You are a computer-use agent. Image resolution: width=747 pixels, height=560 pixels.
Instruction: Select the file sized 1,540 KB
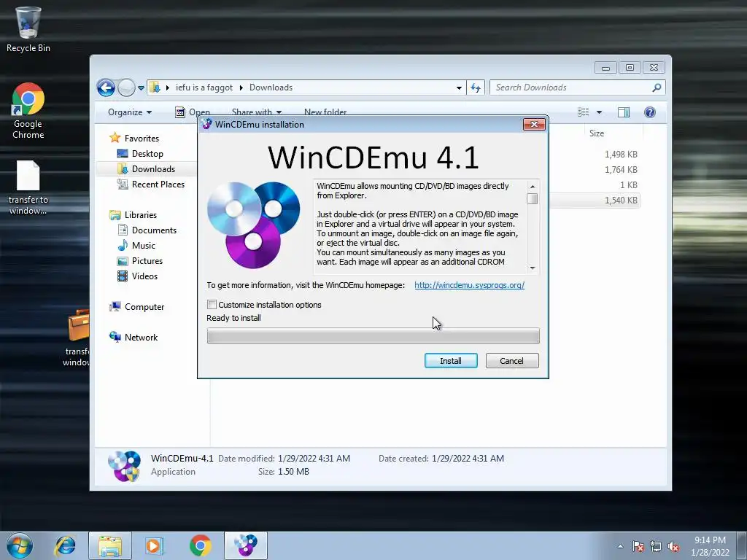621,201
